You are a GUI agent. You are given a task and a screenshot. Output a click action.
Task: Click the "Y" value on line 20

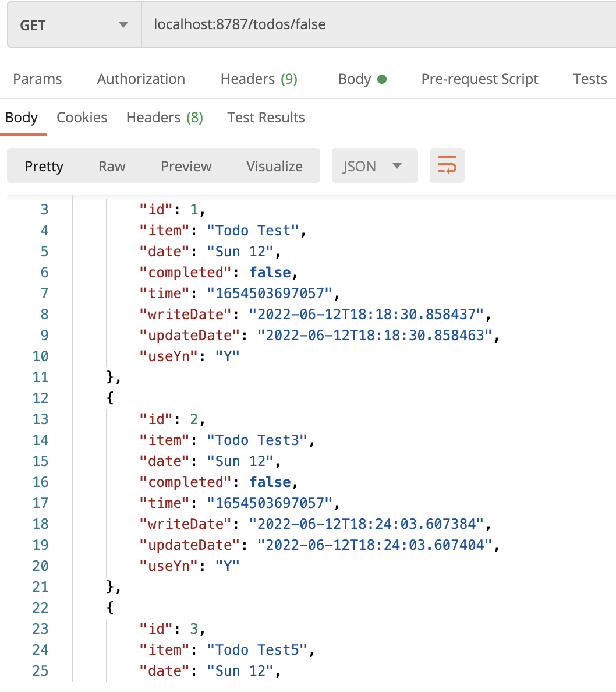(227, 566)
